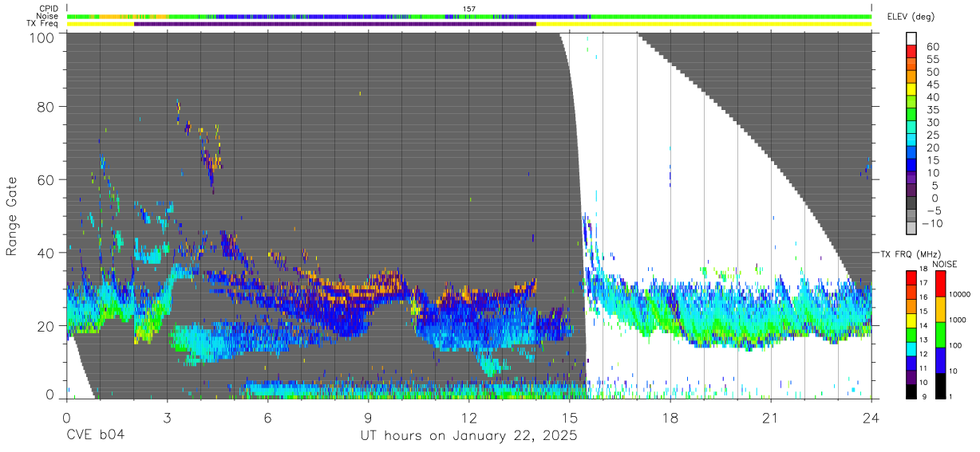Image resolution: width=980 pixels, height=452 pixels.
Task: Pick the cyan 20–25 degree ELEV swatch
Action: [911, 140]
